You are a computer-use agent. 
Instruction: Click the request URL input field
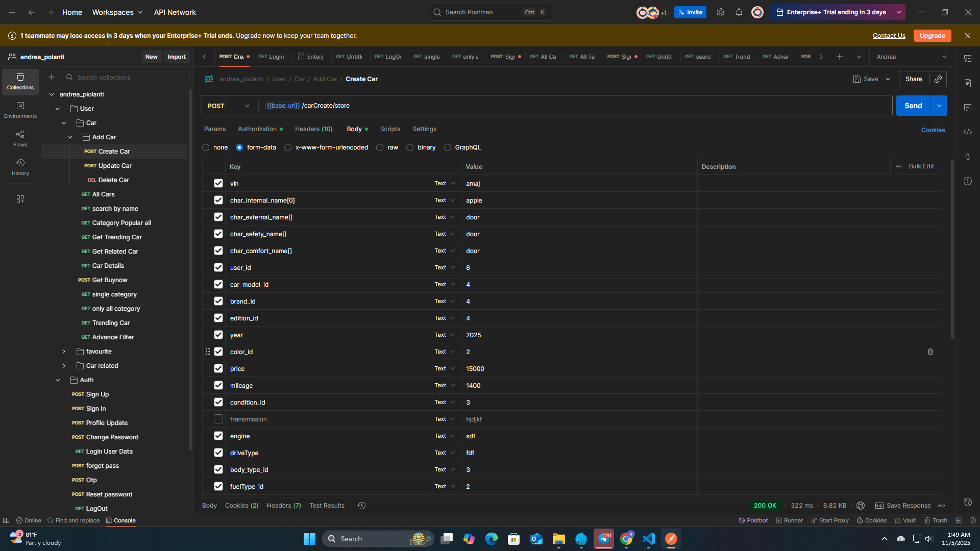575,106
